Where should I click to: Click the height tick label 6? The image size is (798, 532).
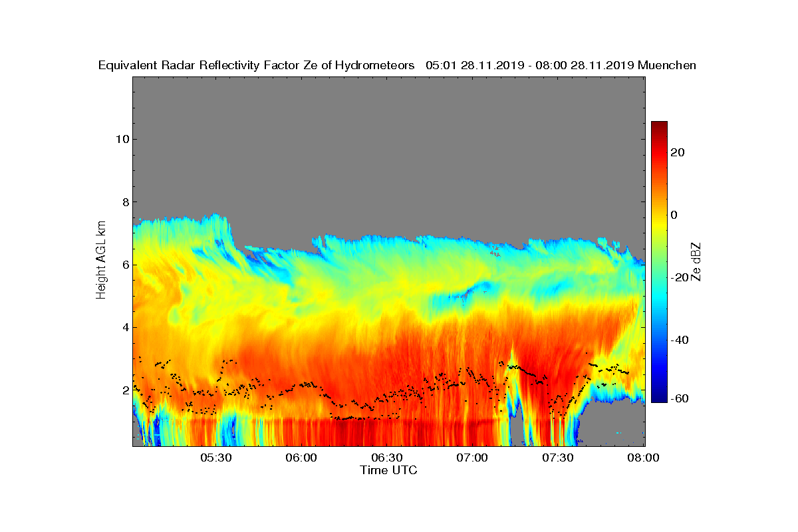(124, 265)
